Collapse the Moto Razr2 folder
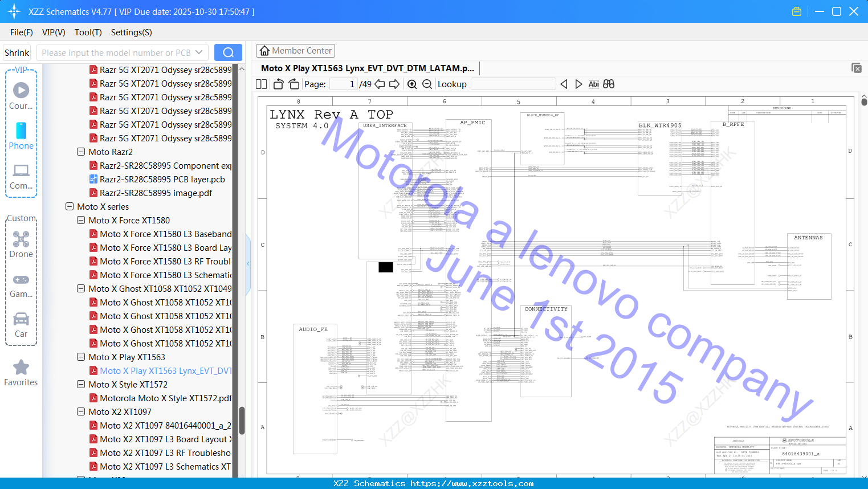The width and height of the screenshot is (868, 489). point(81,152)
